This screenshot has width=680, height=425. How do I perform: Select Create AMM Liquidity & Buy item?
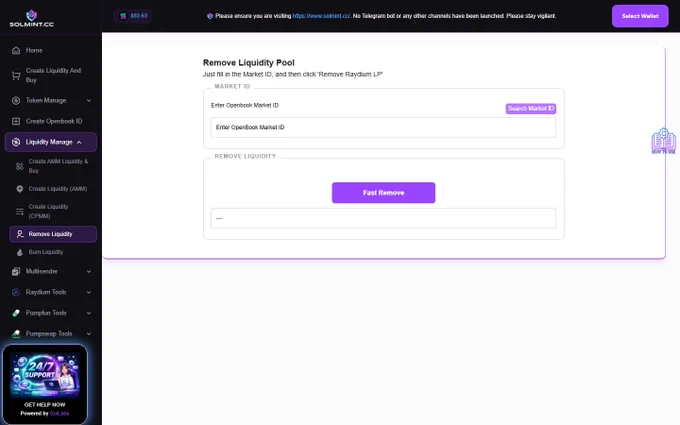[52, 166]
